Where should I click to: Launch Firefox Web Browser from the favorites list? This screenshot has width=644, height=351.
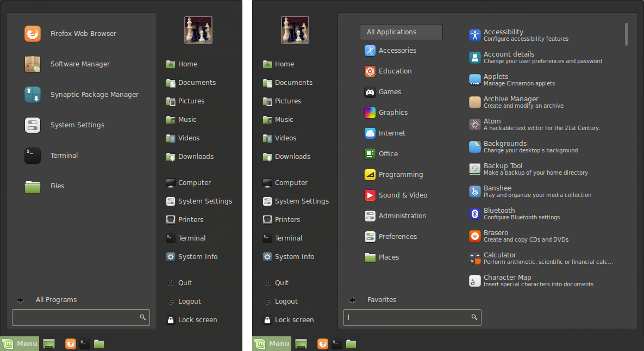(x=83, y=34)
